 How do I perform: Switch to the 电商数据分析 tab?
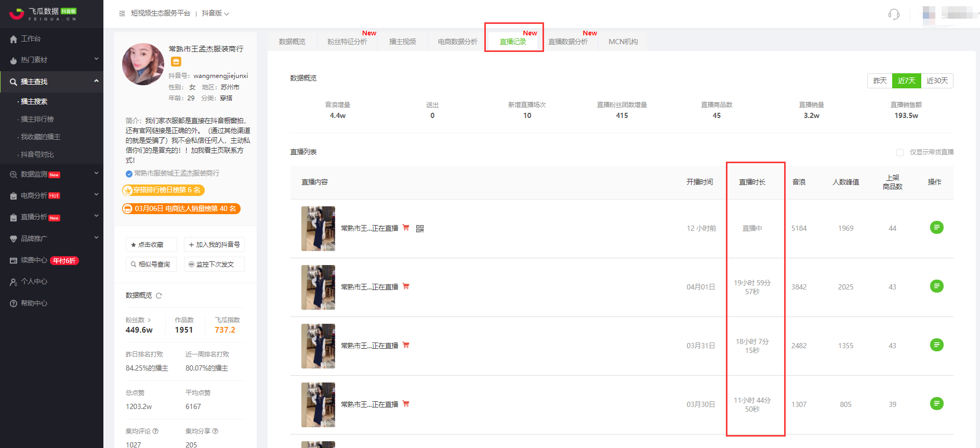457,42
